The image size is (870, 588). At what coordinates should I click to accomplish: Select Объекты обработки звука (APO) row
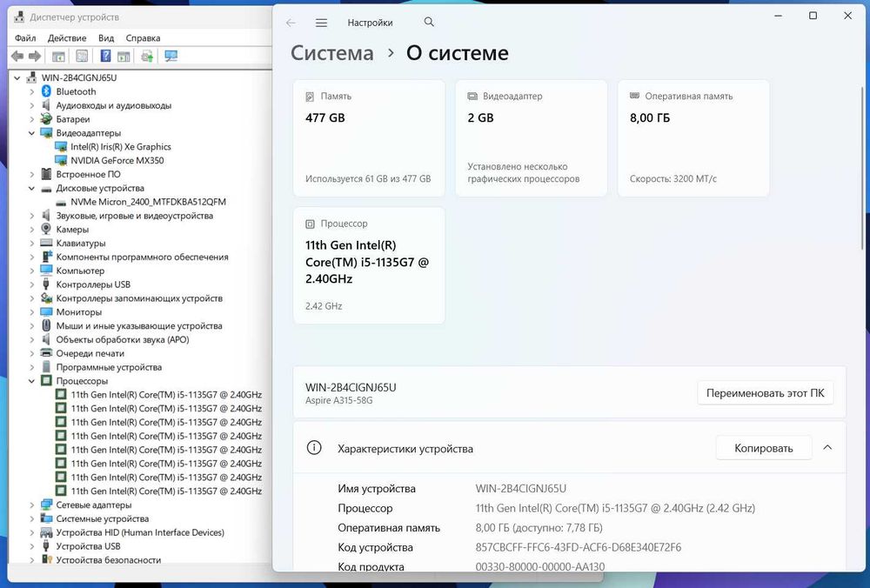pyautogui.click(x=123, y=340)
